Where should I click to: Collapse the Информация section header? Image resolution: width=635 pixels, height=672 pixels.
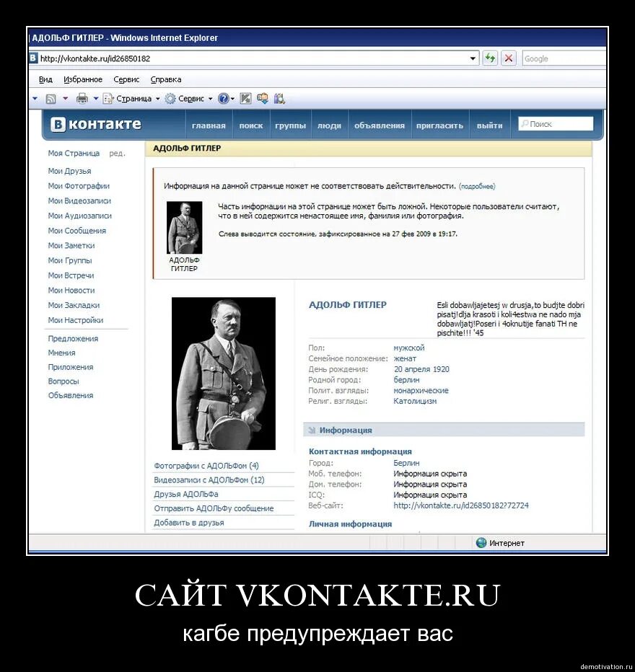(x=444, y=430)
